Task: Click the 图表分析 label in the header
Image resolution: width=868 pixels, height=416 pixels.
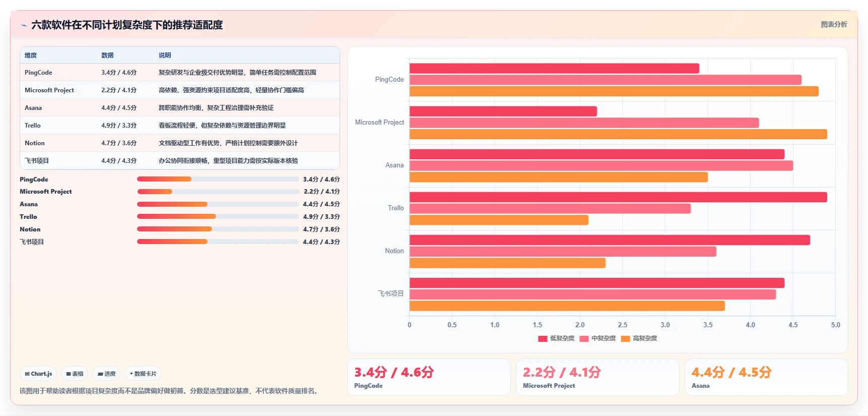Action: [x=834, y=24]
